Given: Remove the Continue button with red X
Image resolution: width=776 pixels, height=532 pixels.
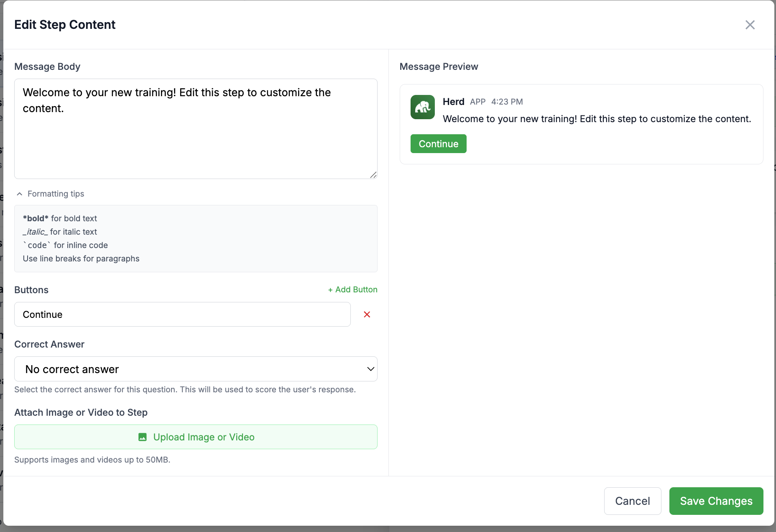Looking at the screenshot, I should (x=367, y=315).
